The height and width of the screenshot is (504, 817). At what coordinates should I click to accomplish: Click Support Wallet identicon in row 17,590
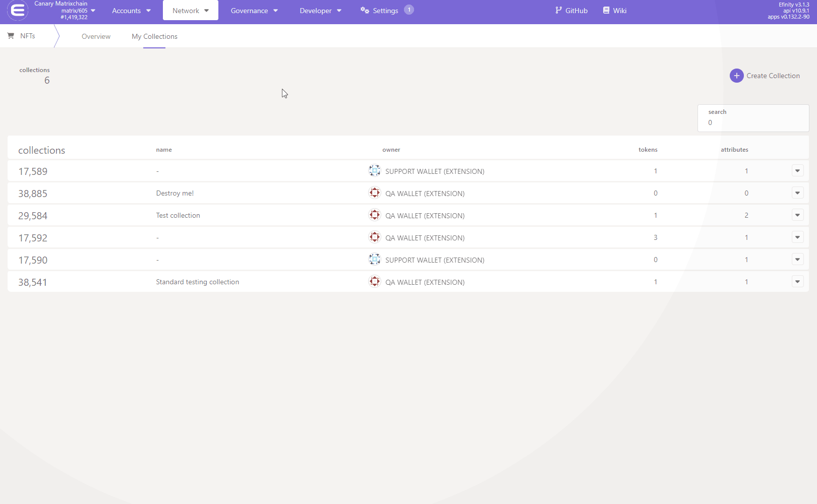pos(374,259)
